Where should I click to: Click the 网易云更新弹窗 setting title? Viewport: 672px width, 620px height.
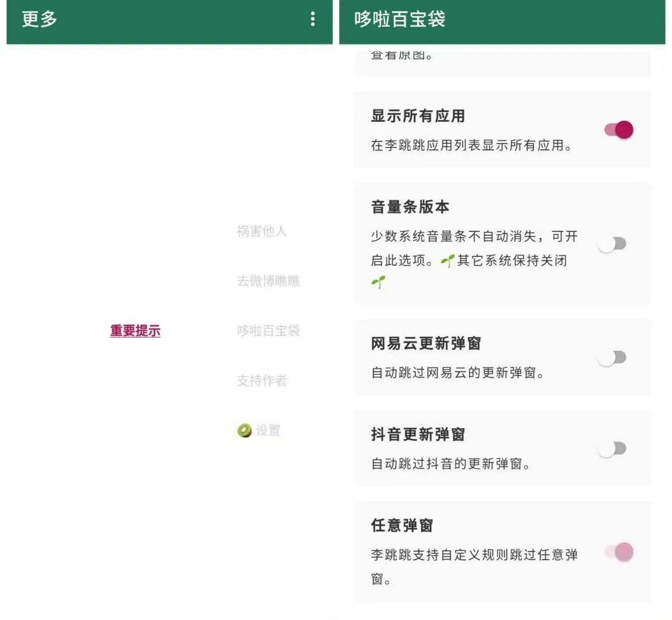point(426,344)
